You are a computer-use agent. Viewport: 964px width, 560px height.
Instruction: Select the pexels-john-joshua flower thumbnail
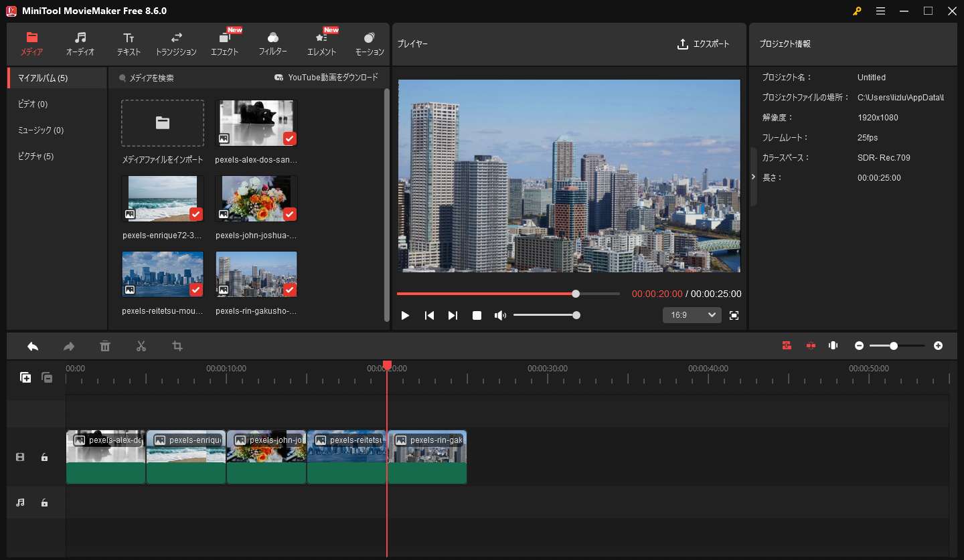tap(256, 198)
